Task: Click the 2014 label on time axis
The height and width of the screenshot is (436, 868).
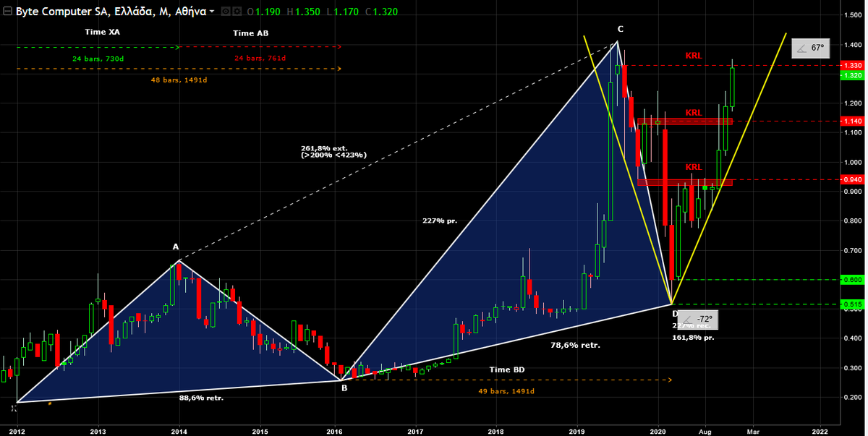Action: [179, 430]
